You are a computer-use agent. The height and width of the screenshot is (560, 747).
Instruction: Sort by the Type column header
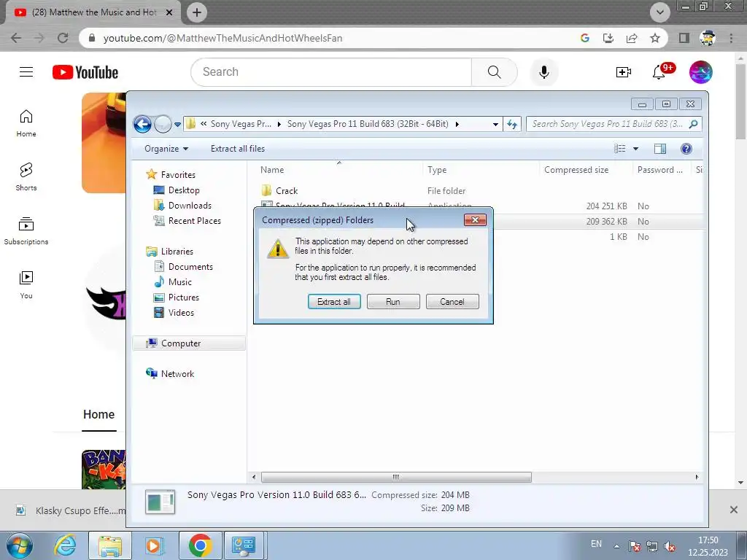437,170
